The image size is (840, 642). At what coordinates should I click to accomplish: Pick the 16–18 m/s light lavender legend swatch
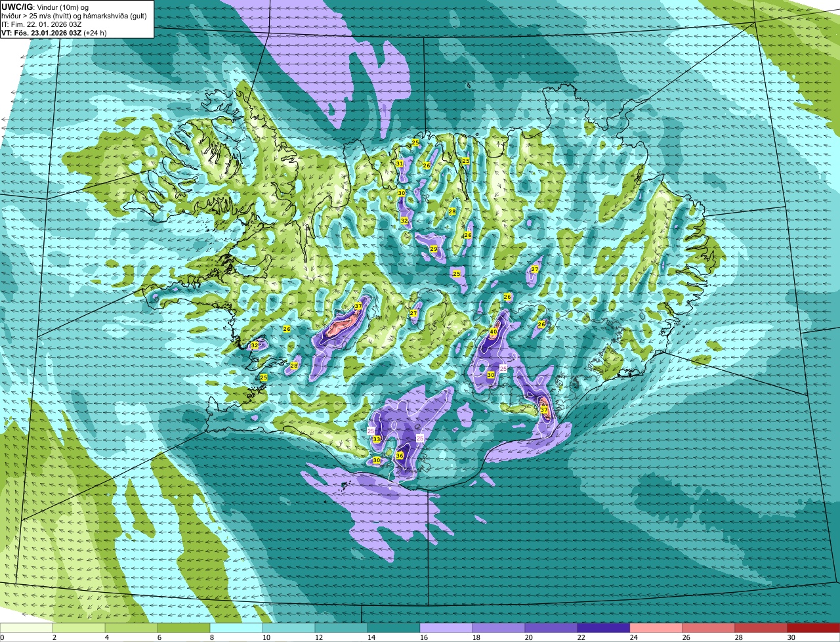click(x=446, y=628)
